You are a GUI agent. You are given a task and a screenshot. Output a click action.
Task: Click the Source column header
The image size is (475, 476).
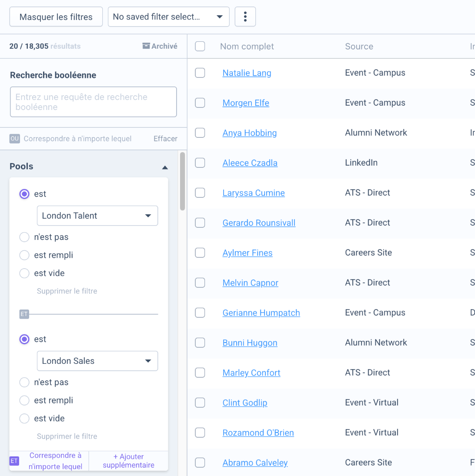coord(359,47)
